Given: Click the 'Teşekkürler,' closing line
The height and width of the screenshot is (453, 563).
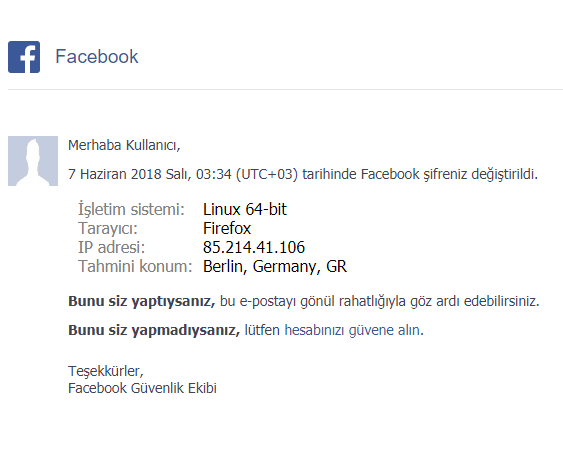Looking at the screenshot, I should 106,371.
